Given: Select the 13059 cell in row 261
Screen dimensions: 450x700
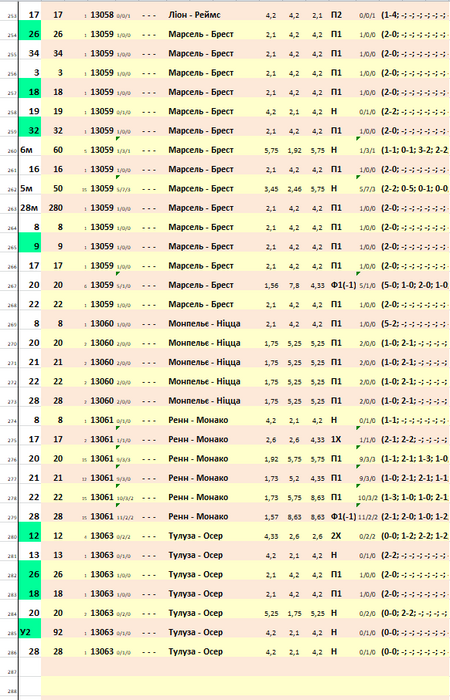Looking at the screenshot, I should coord(102,169).
